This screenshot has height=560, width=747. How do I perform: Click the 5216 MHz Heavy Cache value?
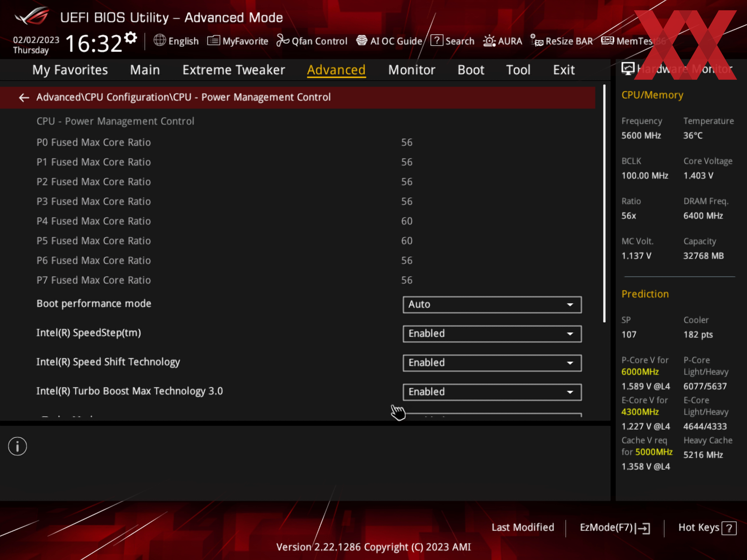coord(703,455)
